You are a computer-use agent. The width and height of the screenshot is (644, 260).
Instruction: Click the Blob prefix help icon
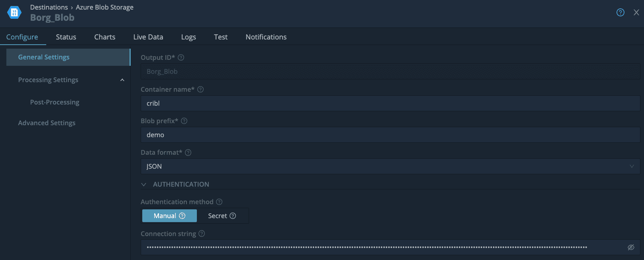[184, 121]
